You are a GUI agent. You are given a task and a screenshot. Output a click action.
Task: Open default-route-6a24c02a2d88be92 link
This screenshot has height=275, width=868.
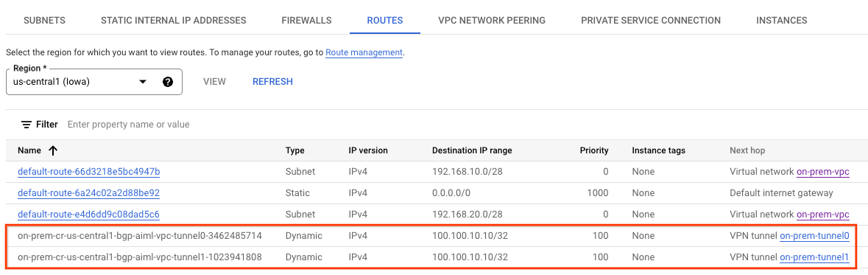88,193
